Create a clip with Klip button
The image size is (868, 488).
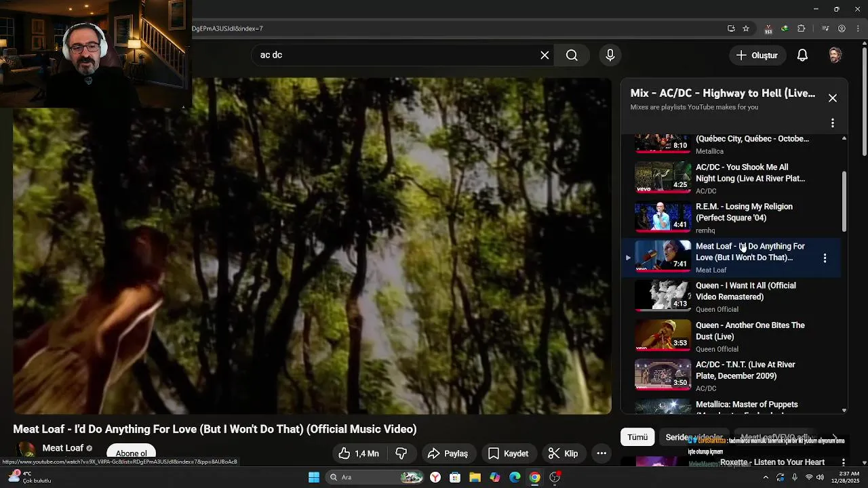564,453
